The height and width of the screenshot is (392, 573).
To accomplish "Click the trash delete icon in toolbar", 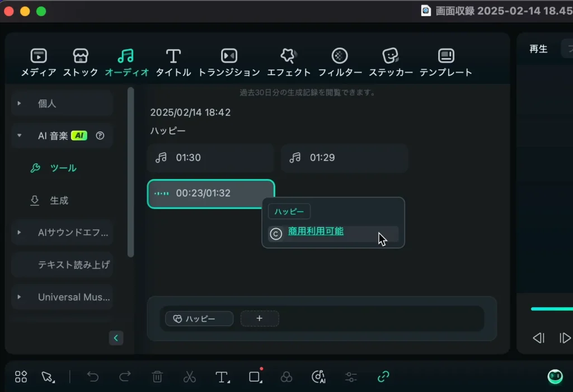I will pos(157,377).
